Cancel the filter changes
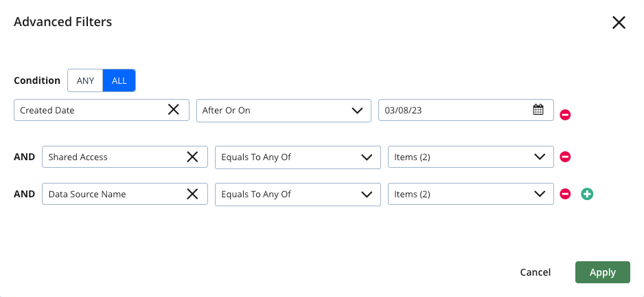The image size is (644, 297). (x=535, y=272)
